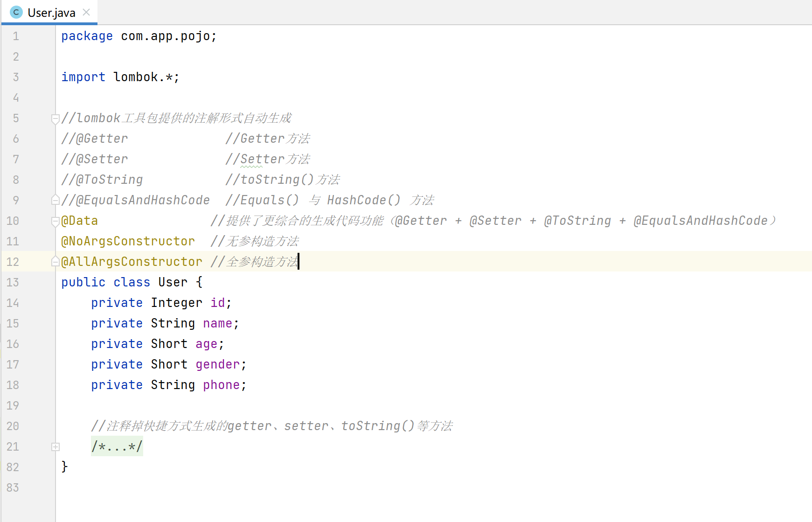812x522 pixels.
Task: Click the import keyword on line 3
Action: click(x=83, y=77)
